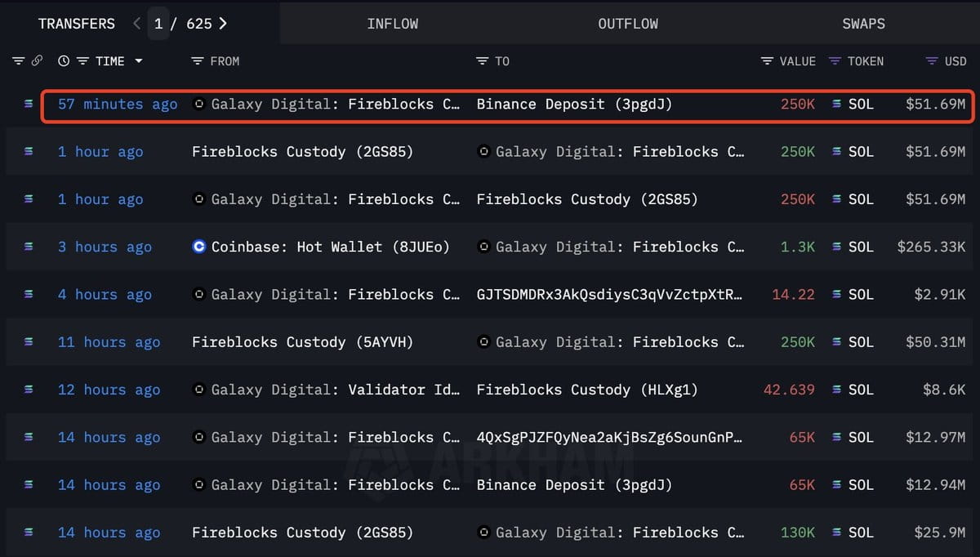This screenshot has width=980, height=557.
Task: Expand the TIME sort dropdown arrow
Action: (138, 61)
